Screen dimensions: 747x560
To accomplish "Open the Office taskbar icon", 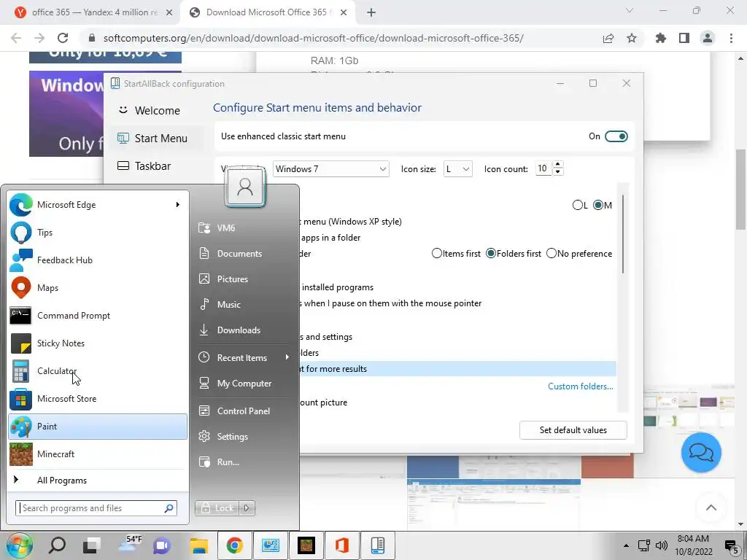I will pos(342,545).
